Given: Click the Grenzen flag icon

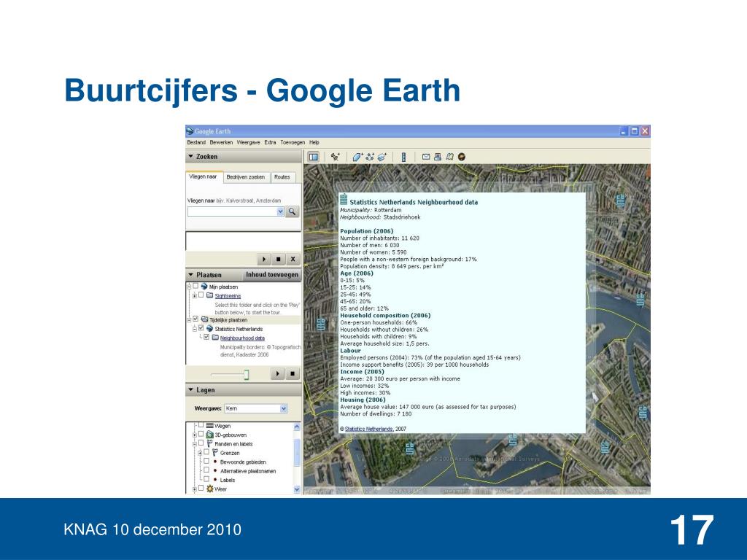Looking at the screenshot, I should click(215, 452).
